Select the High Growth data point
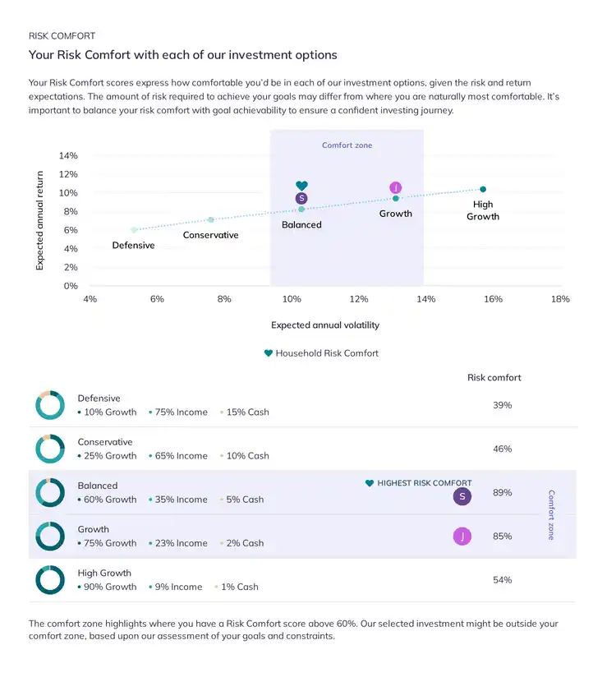 pos(483,190)
